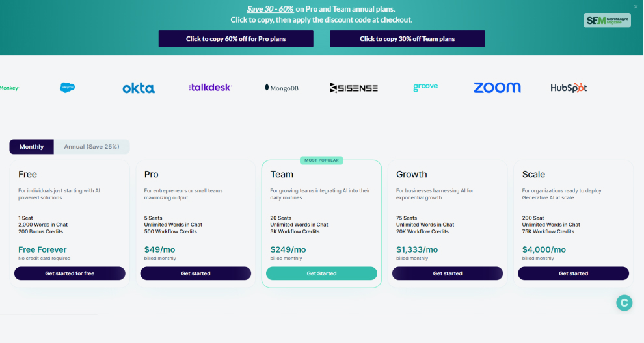Click the HubSpot logo
This screenshot has height=343, width=644.
pos(569,88)
